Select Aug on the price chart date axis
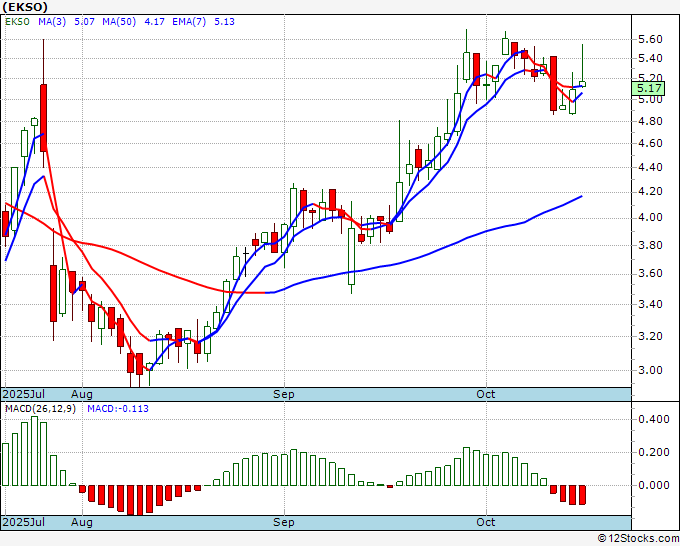This screenshot has height=546, width=680. tap(82, 395)
